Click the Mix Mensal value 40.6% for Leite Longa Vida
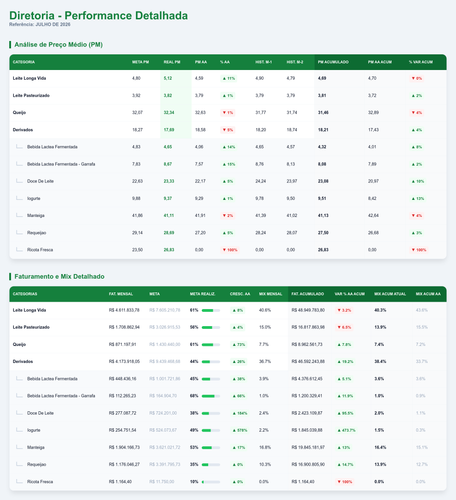 point(265,310)
